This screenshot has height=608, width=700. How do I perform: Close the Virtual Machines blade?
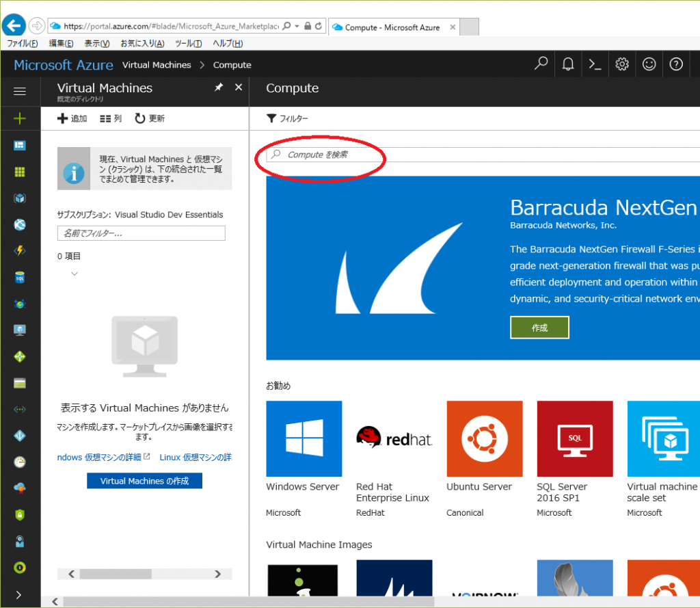239,87
